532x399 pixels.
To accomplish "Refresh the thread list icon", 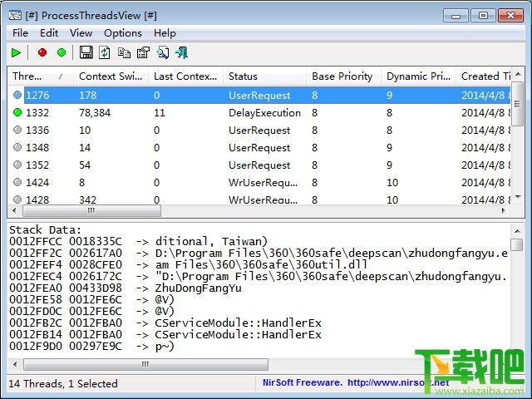I will pos(105,52).
